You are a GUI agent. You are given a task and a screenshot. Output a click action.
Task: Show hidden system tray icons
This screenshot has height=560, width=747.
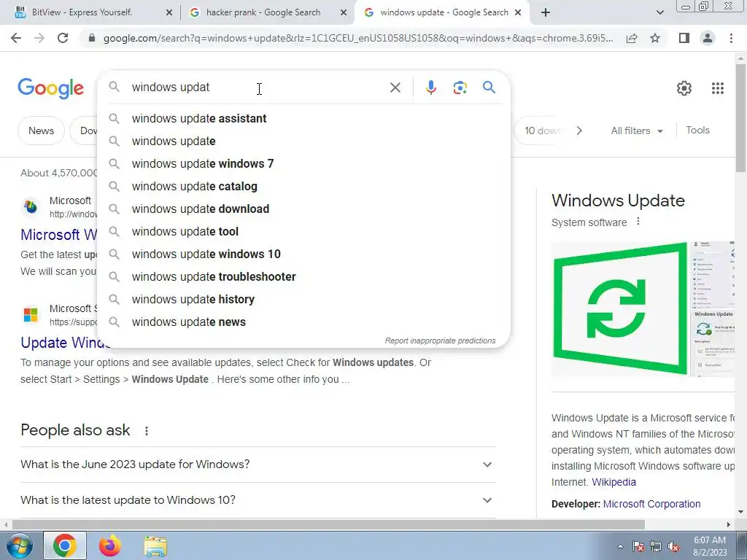[x=620, y=546]
